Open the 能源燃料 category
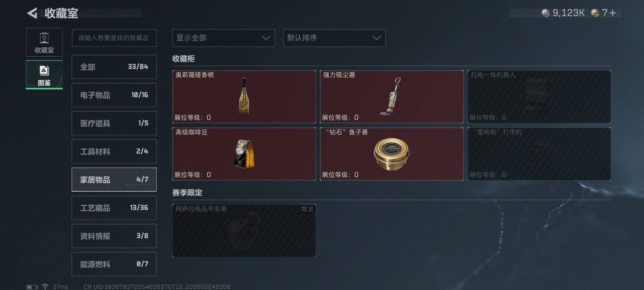Image resolution: width=644 pixels, height=290 pixels. pos(114,264)
